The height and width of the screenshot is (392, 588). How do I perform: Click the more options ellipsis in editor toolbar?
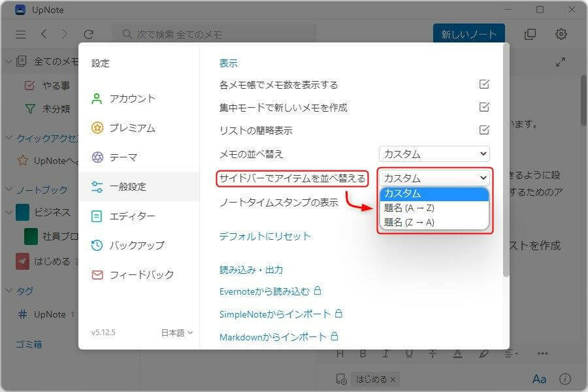coord(542,353)
